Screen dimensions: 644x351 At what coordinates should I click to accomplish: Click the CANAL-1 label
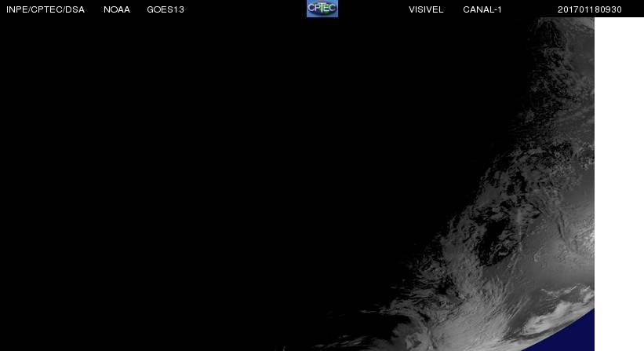482,9
